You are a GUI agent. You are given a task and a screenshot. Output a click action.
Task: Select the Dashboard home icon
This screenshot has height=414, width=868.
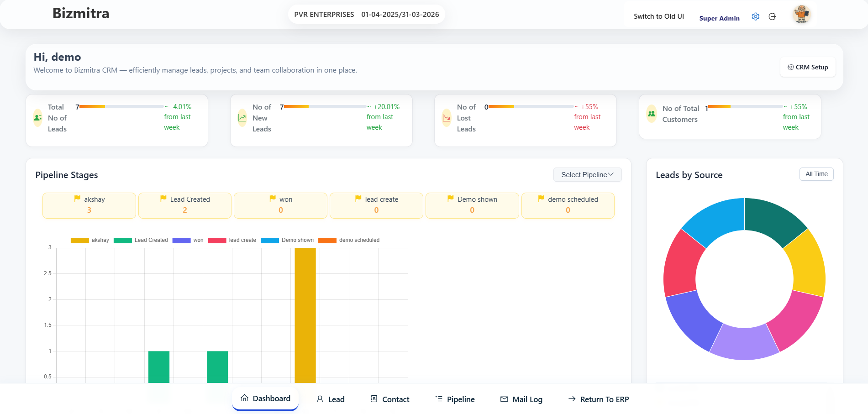[244, 398]
